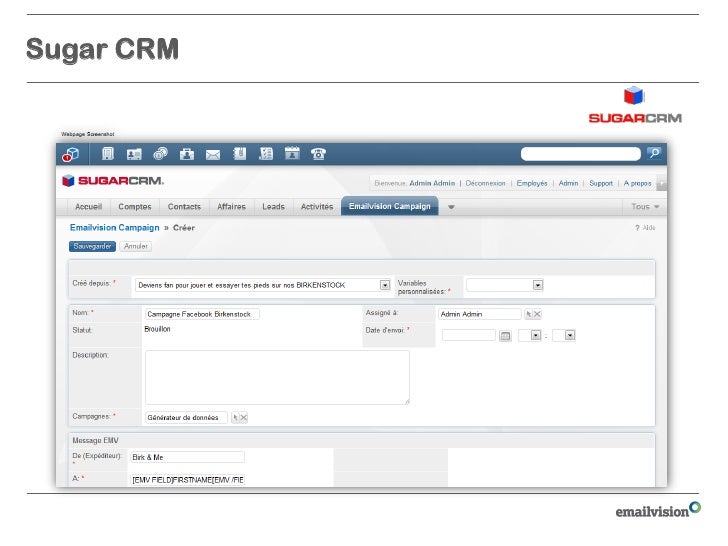
Task: Click the select-user arrow icon for Assigné à
Action: [528, 314]
